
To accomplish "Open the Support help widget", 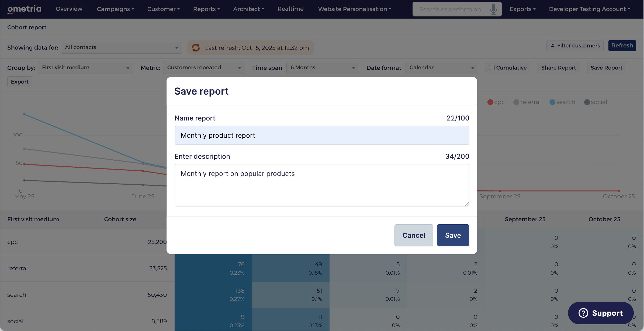I will tap(601, 313).
